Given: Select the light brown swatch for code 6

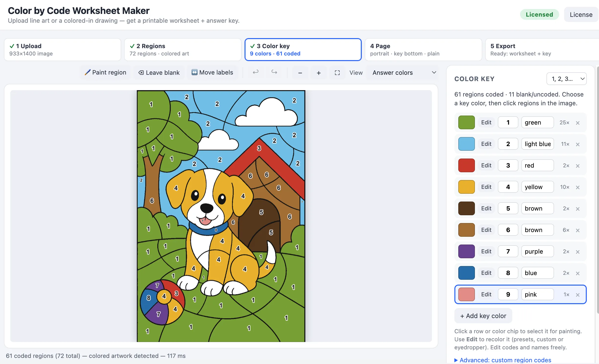Looking at the screenshot, I should pyautogui.click(x=466, y=230).
